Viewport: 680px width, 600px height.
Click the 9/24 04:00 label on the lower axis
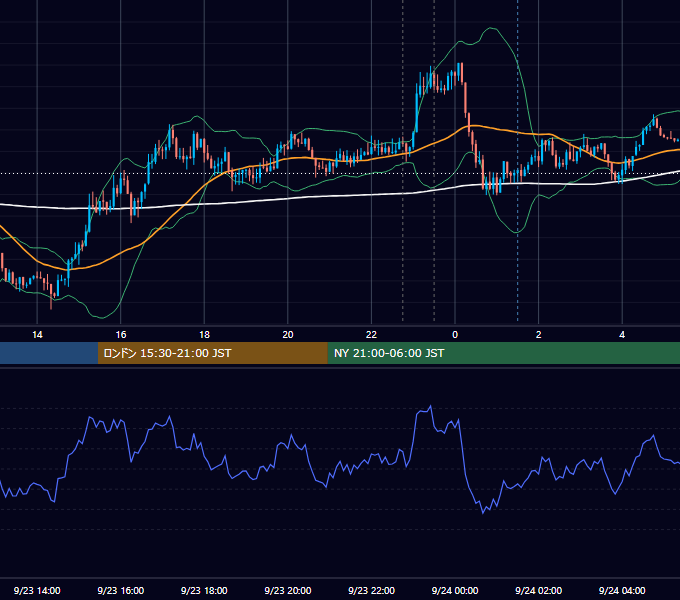pyautogui.click(x=622, y=590)
